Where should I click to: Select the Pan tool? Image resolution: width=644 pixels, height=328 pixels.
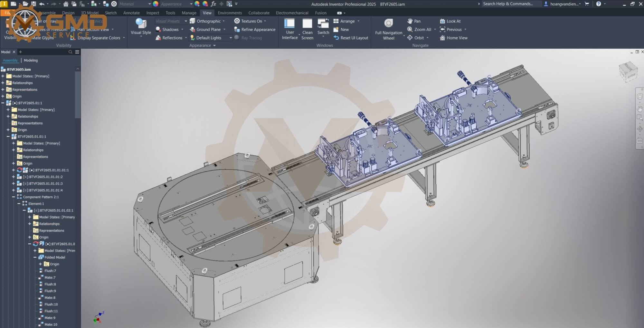click(x=414, y=21)
